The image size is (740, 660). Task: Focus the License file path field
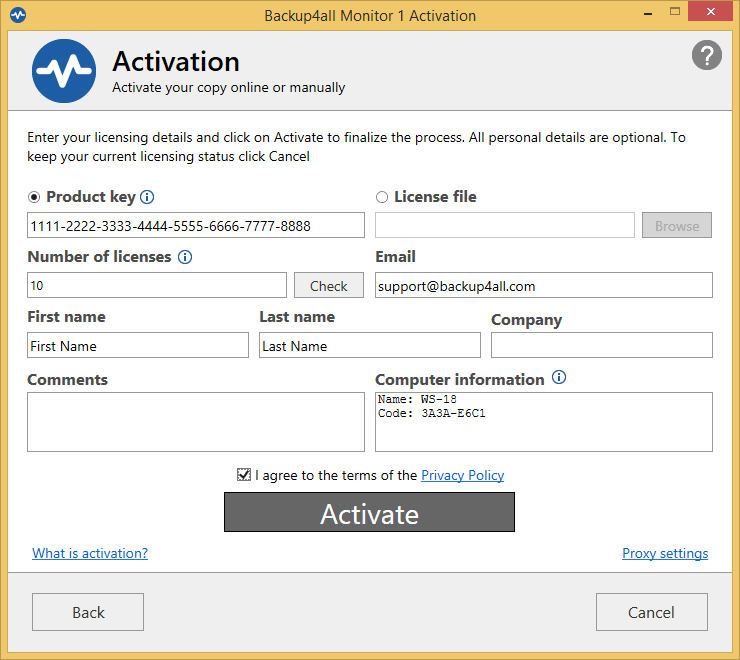(x=505, y=225)
